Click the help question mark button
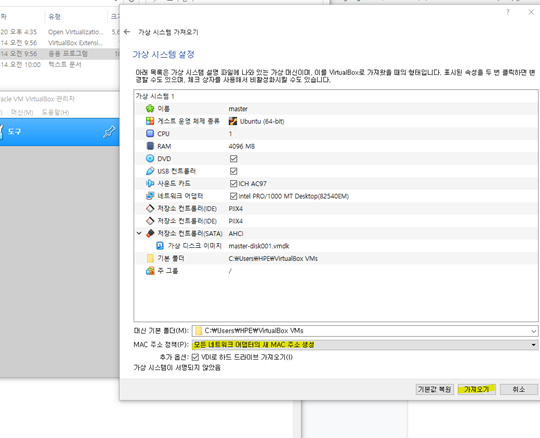The image size is (540, 438). [x=508, y=12]
